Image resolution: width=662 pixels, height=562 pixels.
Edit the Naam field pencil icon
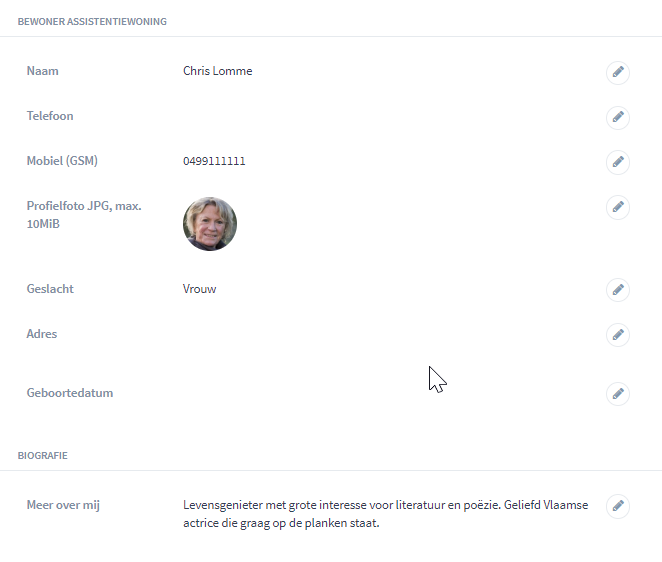click(618, 72)
